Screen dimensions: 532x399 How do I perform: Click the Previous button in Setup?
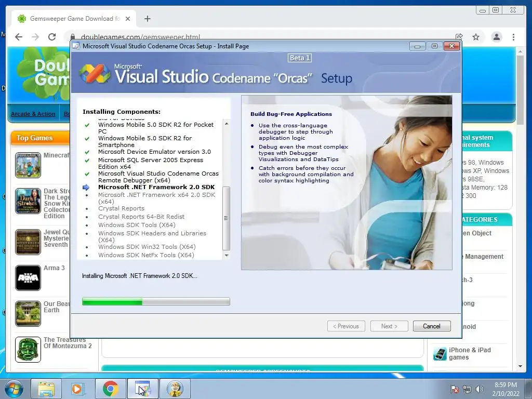346,326
